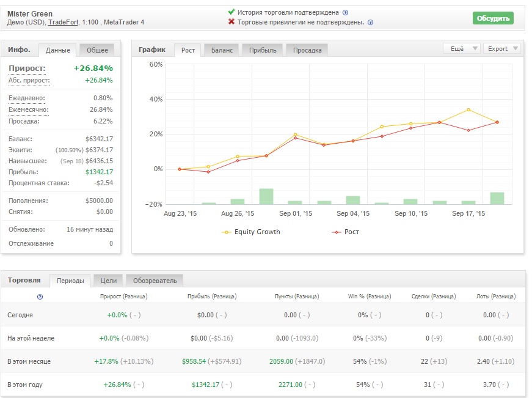Open the Export dropdown

[x=502, y=48]
